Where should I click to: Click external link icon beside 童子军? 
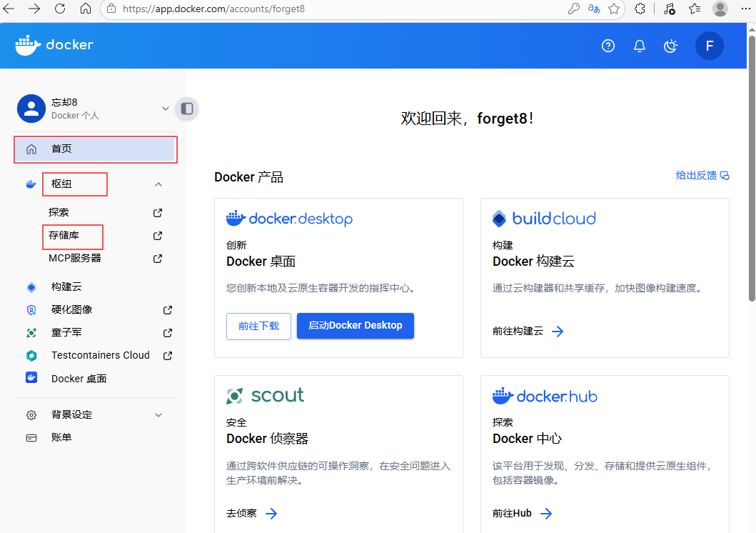pyautogui.click(x=168, y=333)
